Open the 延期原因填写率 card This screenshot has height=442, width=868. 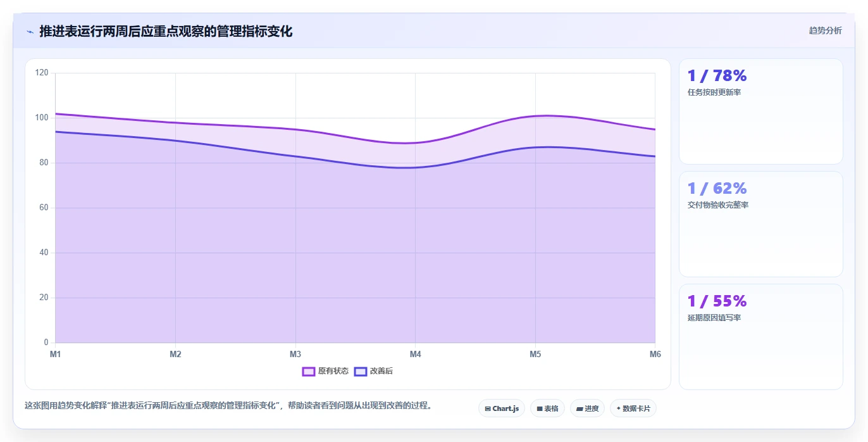pos(761,337)
